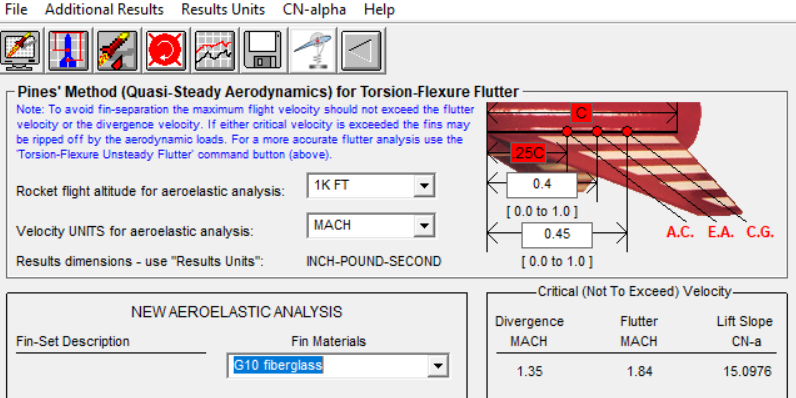
Task: Click the Fin-Set Description label
Action: pyautogui.click(x=73, y=341)
